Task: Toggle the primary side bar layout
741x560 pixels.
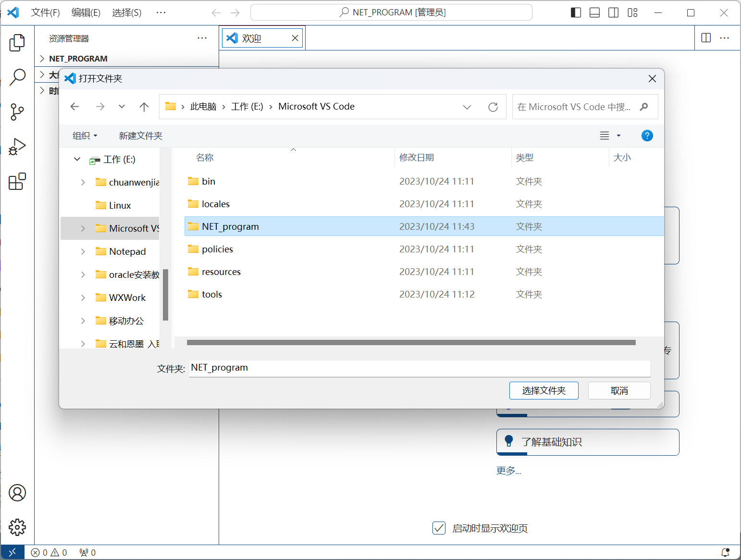Action: click(x=576, y=12)
